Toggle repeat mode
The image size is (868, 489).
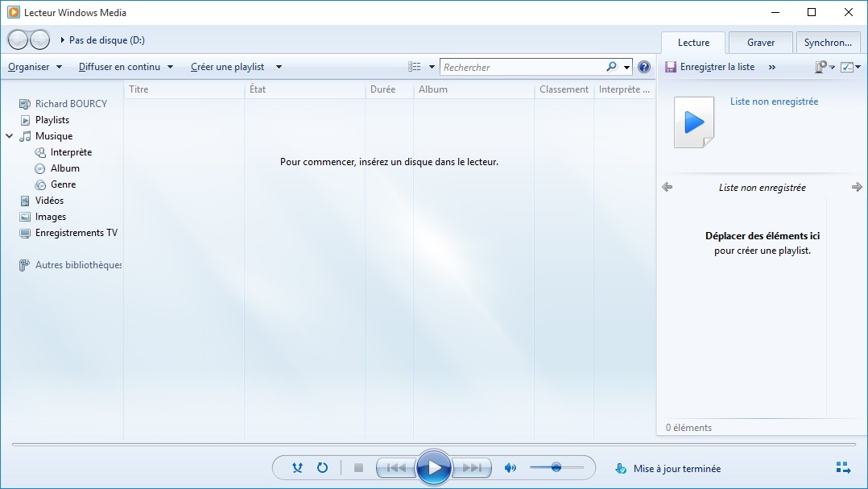[322, 468]
